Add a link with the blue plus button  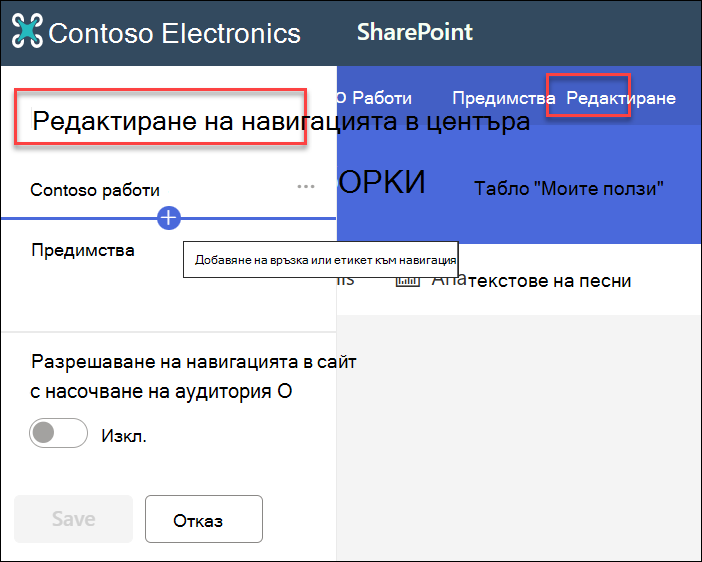tap(169, 218)
